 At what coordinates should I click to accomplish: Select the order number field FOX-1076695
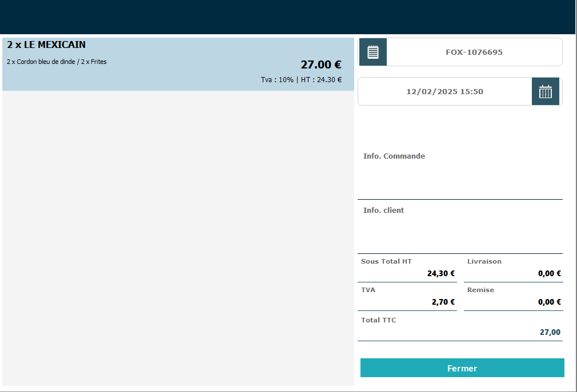(x=474, y=52)
